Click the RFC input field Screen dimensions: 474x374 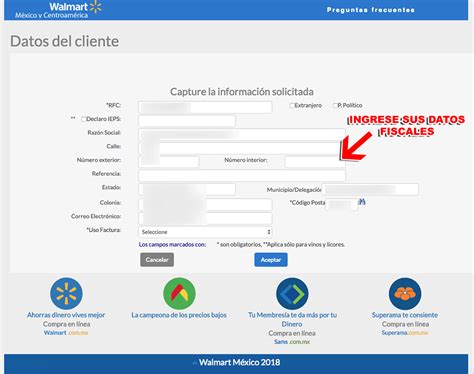pos(205,107)
